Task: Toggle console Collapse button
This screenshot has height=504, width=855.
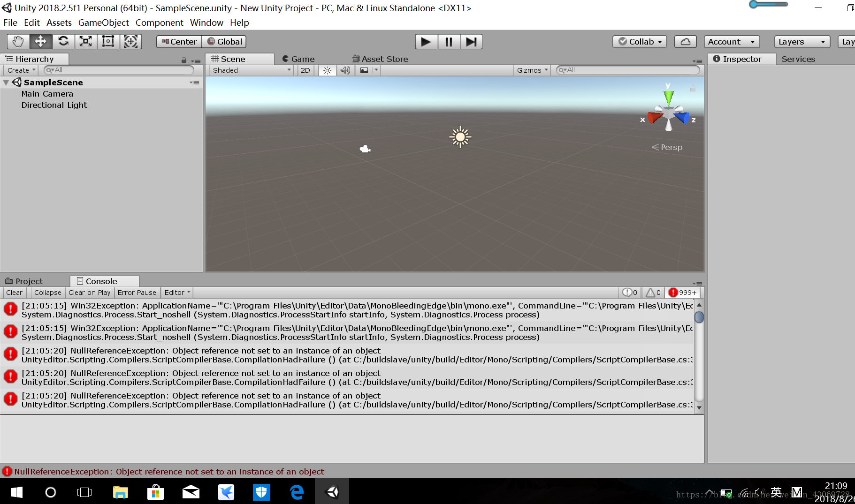Action: click(47, 293)
